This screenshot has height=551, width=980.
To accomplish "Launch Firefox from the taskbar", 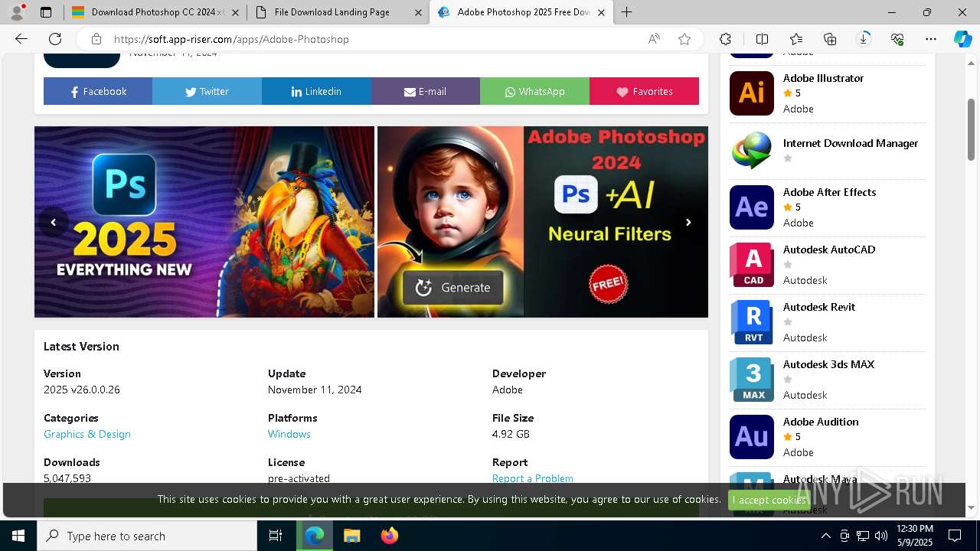I will pyautogui.click(x=390, y=536).
